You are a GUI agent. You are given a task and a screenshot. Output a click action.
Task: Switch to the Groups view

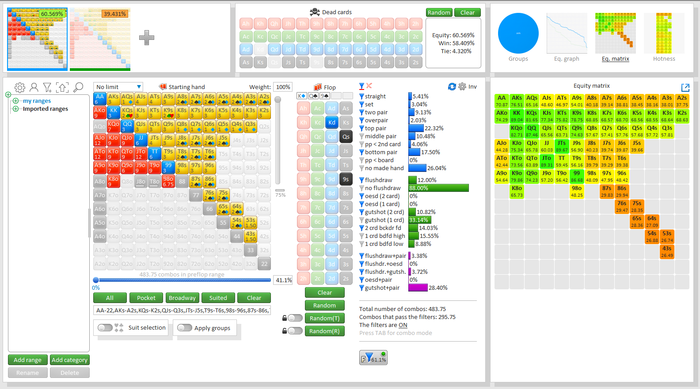518,37
